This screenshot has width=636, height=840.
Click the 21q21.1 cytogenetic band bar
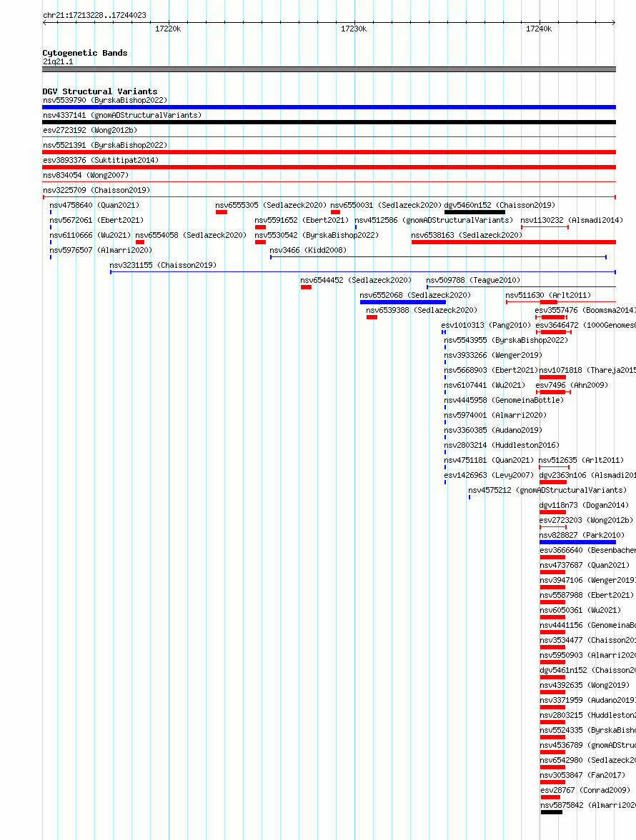(329, 69)
